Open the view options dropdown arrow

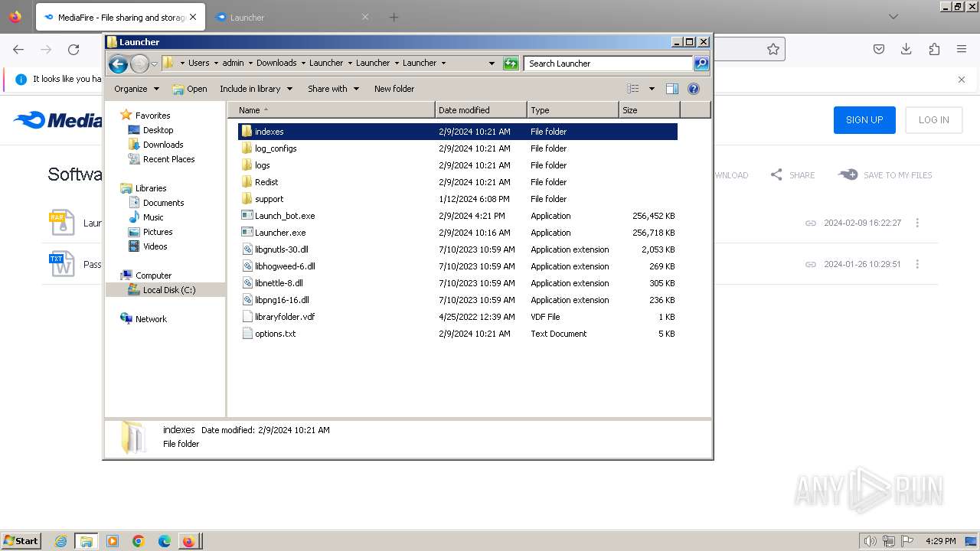coord(652,89)
